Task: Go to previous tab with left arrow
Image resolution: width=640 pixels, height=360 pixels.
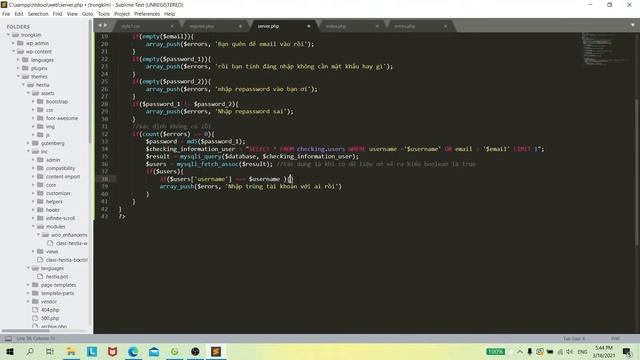Action: 100,26
